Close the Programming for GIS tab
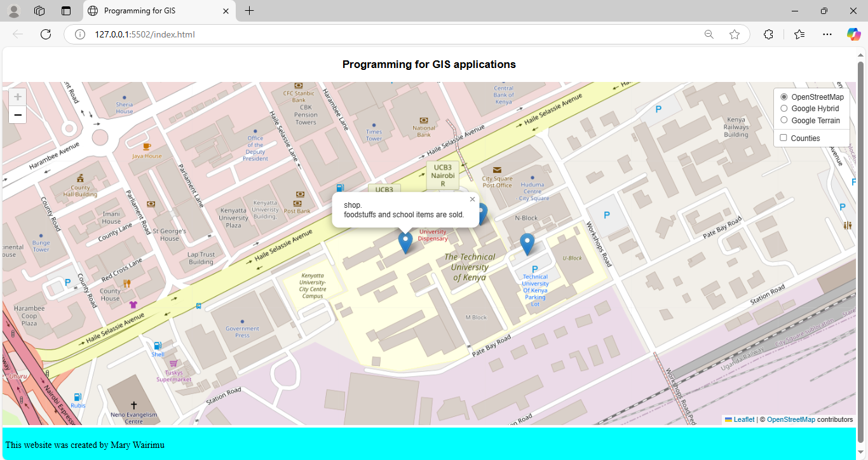868x460 pixels. tap(226, 11)
